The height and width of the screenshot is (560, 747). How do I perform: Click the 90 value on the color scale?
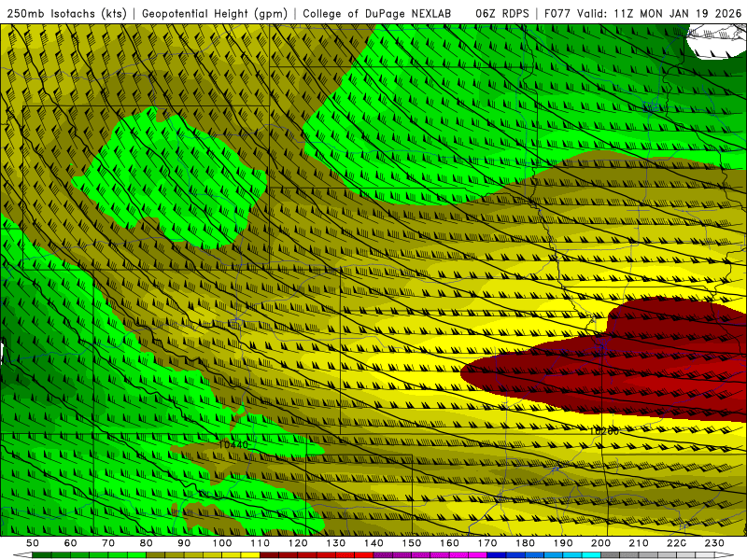pos(184,543)
